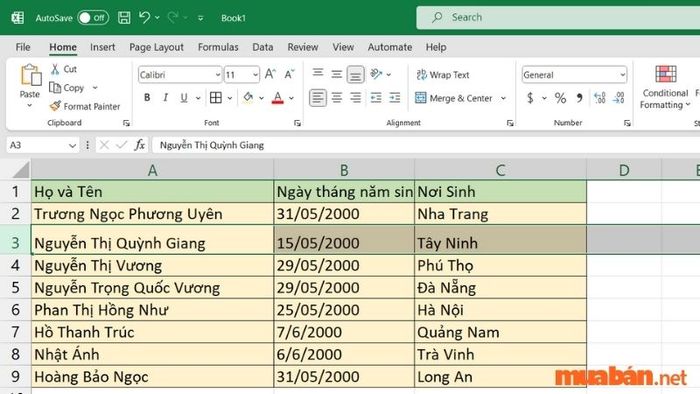Click Middle Align icon
The image size is (700, 394).
tap(337, 74)
